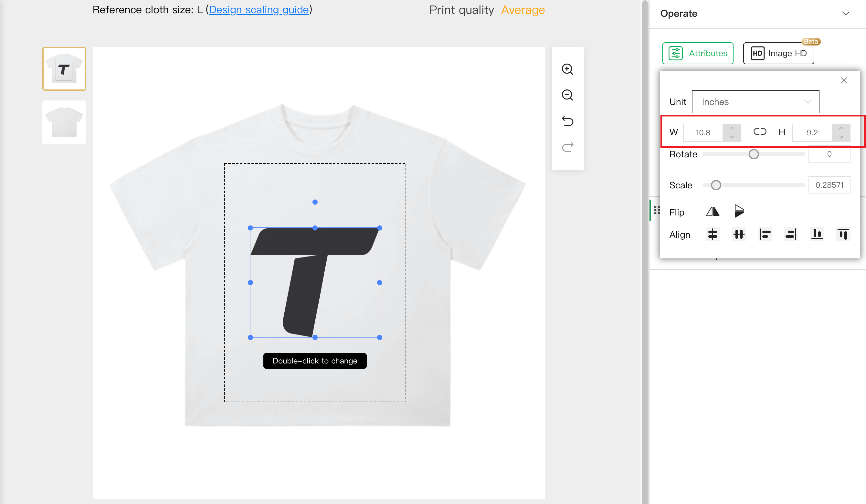Undo the last design change
Viewport: 866px width, 504px height.
click(x=567, y=121)
